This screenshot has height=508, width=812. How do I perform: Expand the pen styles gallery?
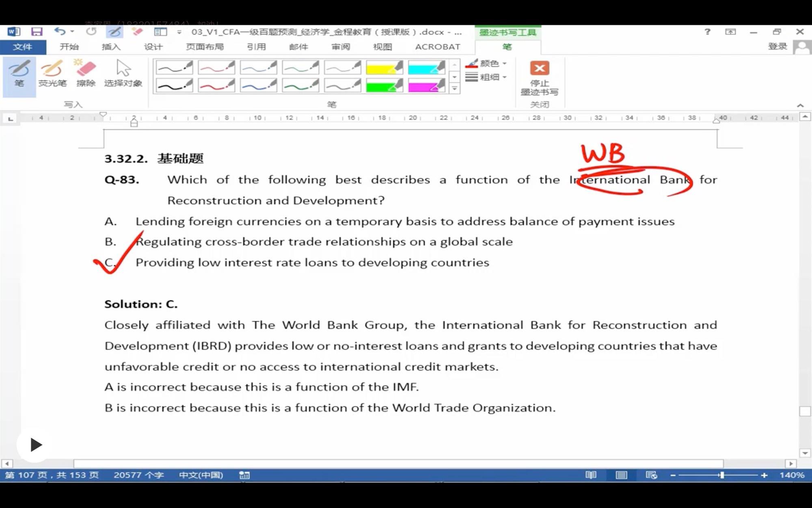[x=455, y=88]
